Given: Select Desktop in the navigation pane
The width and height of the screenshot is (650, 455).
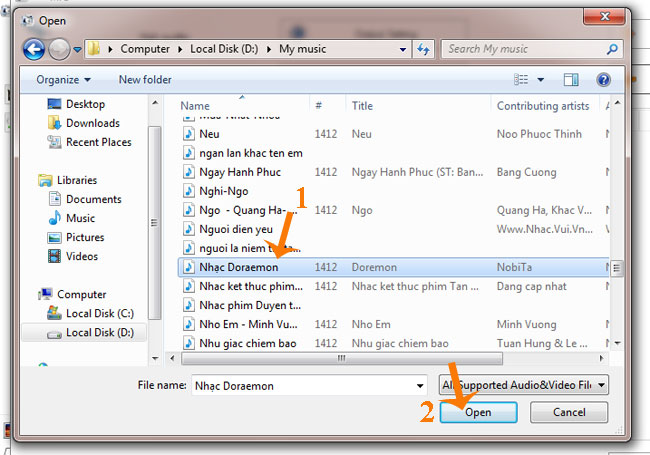Looking at the screenshot, I should click(76, 104).
